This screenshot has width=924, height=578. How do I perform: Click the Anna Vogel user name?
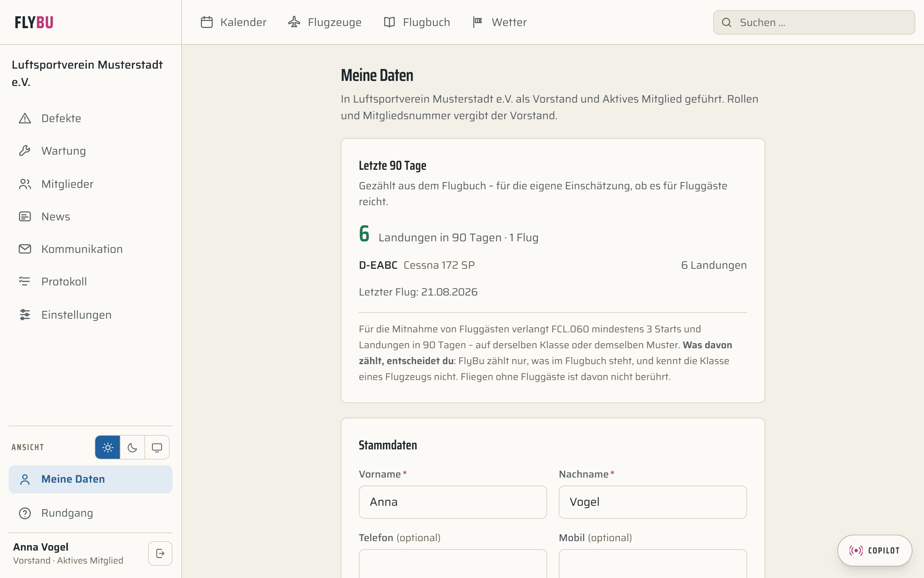(x=41, y=547)
